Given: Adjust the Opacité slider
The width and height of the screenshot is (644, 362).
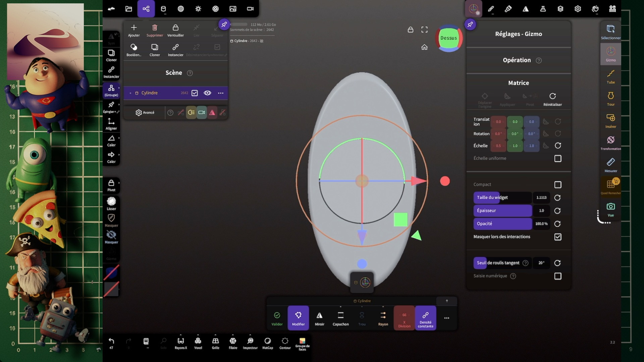Looking at the screenshot, I should coord(502,224).
